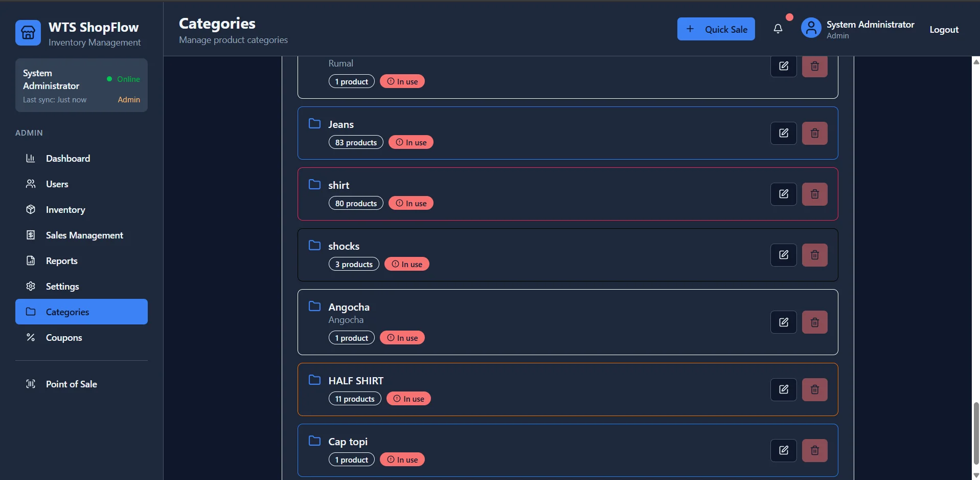Go to Settings in the sidebar
Image resolution: width=980 pixels, height=480 pixels.
click(81, 287)
